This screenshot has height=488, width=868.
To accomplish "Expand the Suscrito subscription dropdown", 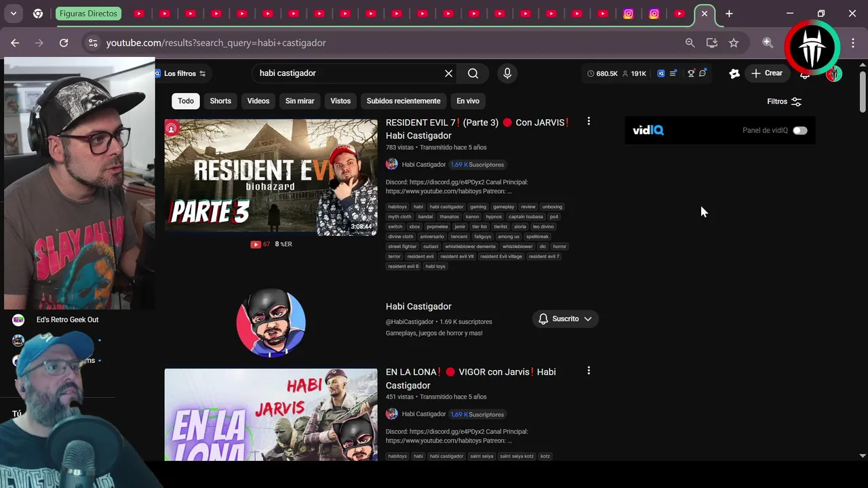I will [588, 319].
